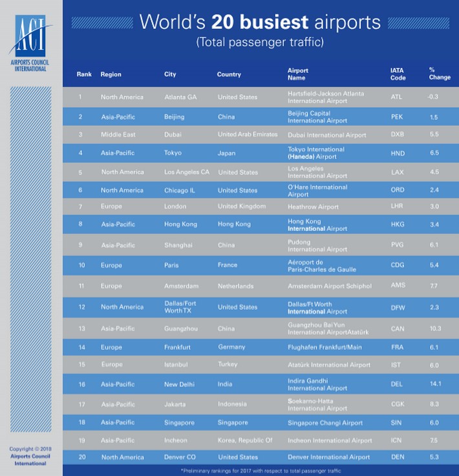459x476 pixels.
Task: Select the 'Incheon International Airport' cell
Action: 330,440
